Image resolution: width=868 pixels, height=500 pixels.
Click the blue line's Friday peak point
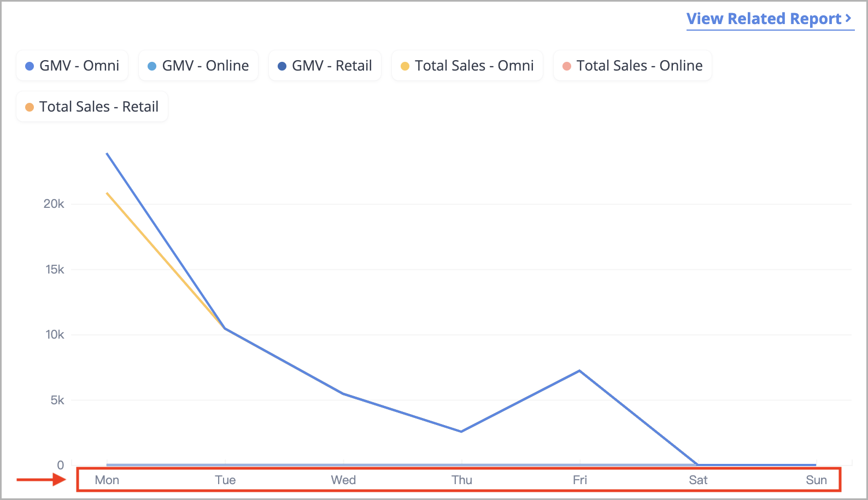point(579,371)
